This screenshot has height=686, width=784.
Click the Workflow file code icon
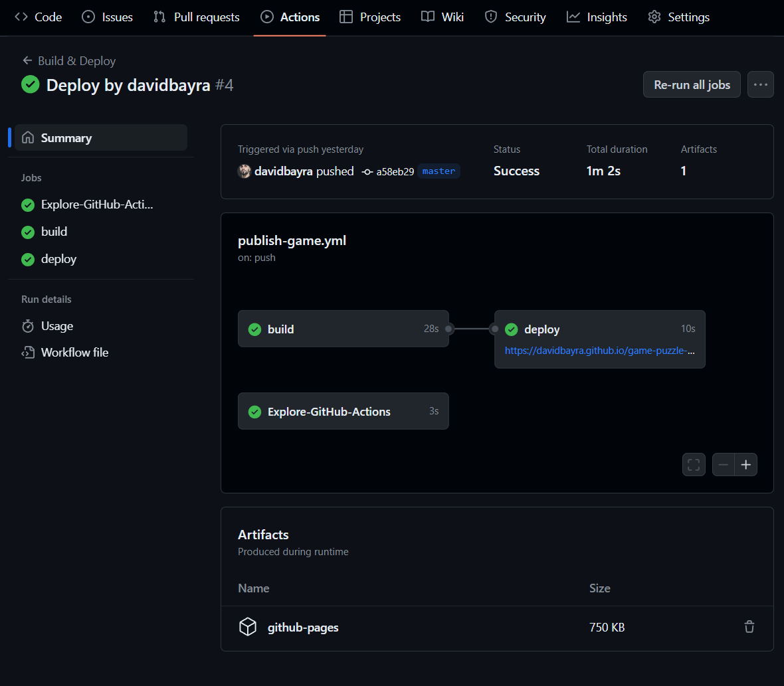[28, 352]
